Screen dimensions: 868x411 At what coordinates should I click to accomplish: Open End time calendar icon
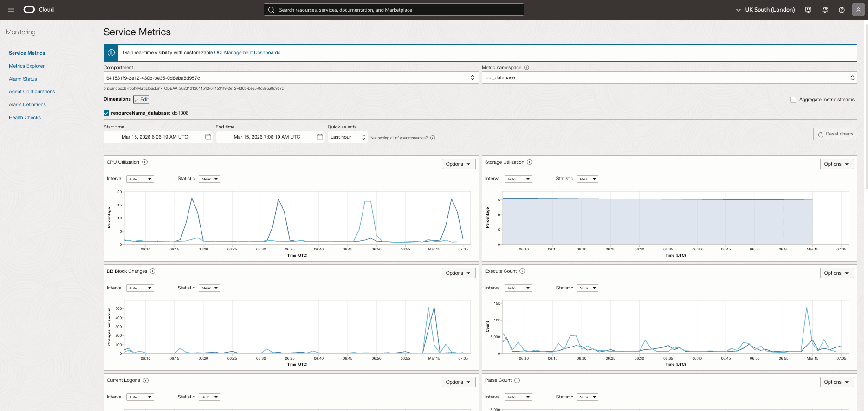pos(320,137)
